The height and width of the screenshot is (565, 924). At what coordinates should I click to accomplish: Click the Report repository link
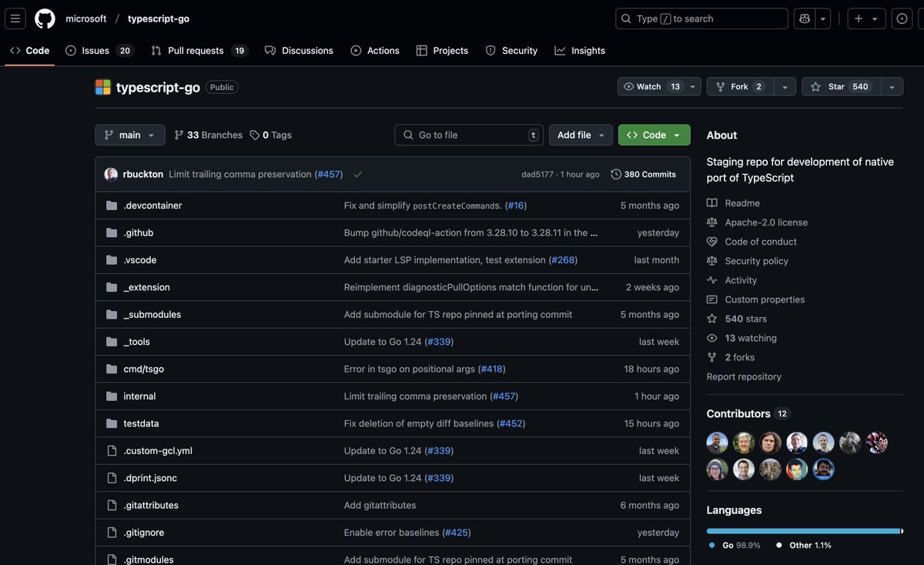tap(744, 376)
